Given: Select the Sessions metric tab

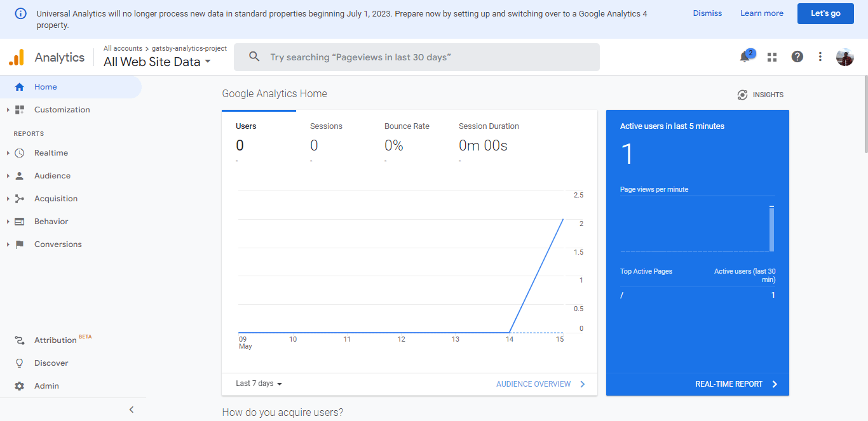Looking at the screenshot, I should coord(333,138).
